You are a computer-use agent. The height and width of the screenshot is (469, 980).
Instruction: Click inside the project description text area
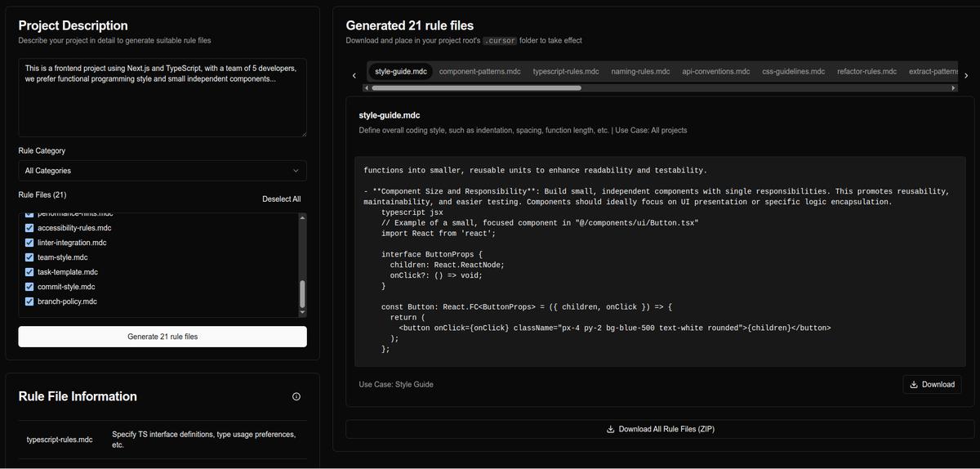[163, 97]
